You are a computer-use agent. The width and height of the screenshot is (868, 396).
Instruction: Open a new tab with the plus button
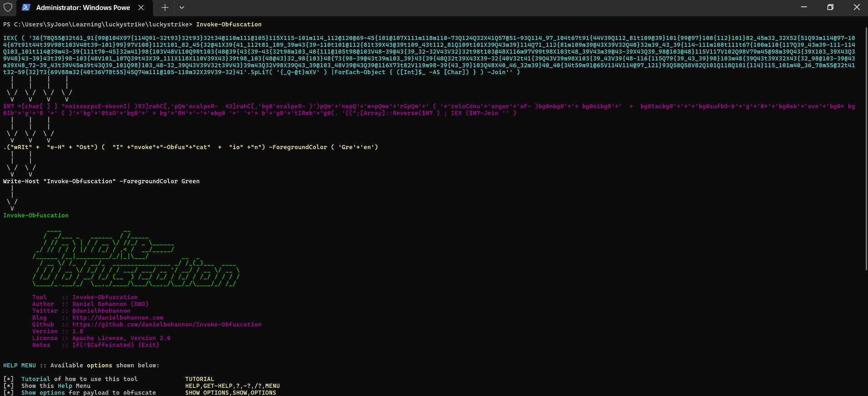pyautogui.click(x=165, y=8)
